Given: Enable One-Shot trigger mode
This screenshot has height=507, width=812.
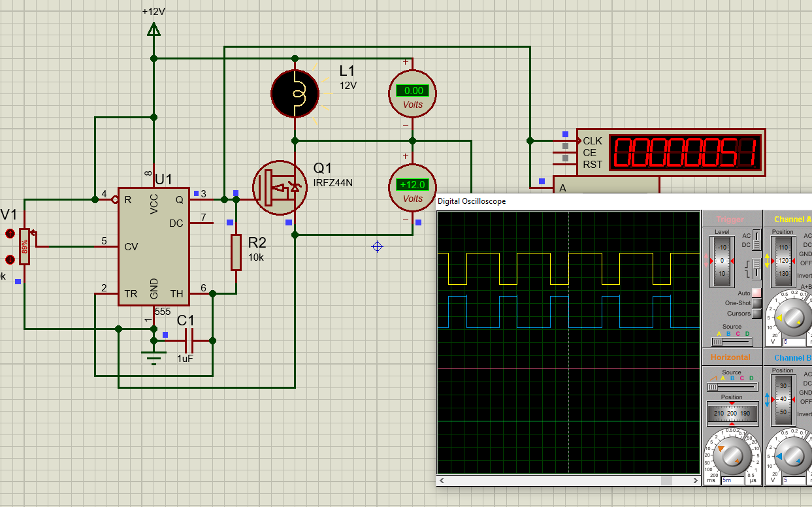Looking at the screenshot, I should (756, 303).
